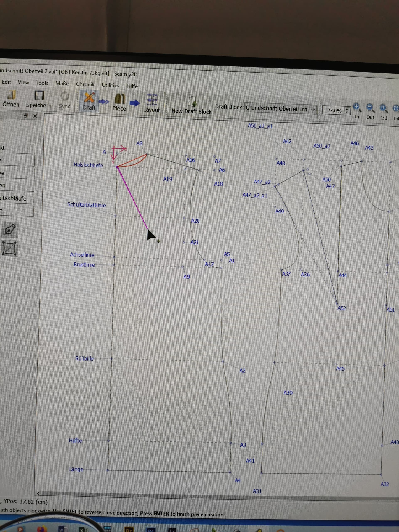Open the Maße menu

pyautogui.click(x=62, y=84)
